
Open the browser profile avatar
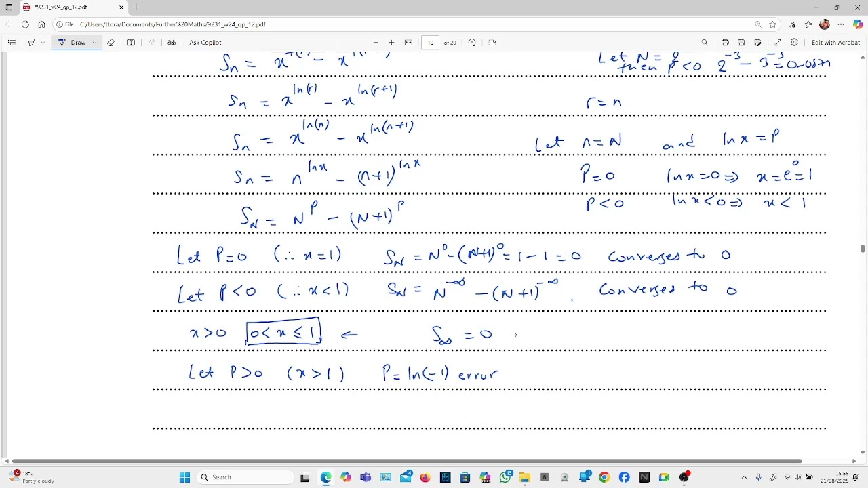[825, 24]
